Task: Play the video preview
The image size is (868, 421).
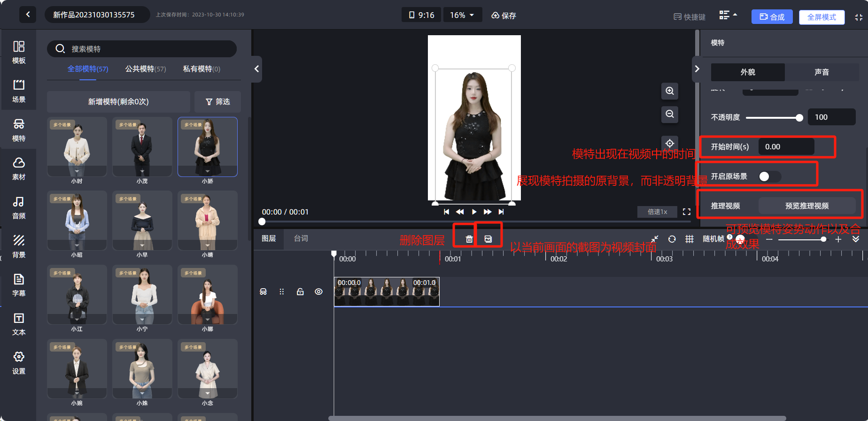Action: (x=474, y=212)
